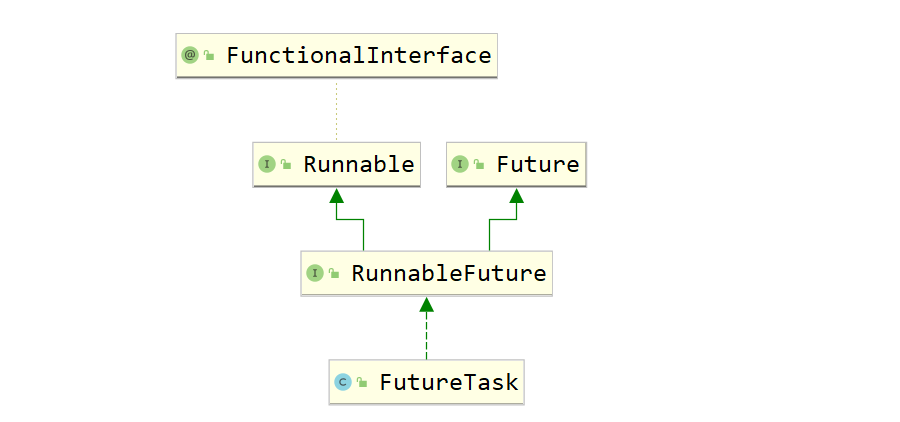Select the FunctionalInterface node label

[359, 56]
